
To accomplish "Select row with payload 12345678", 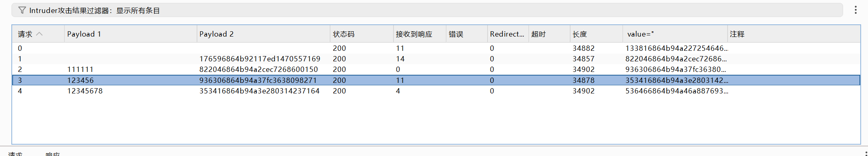I will click(436, 91).
